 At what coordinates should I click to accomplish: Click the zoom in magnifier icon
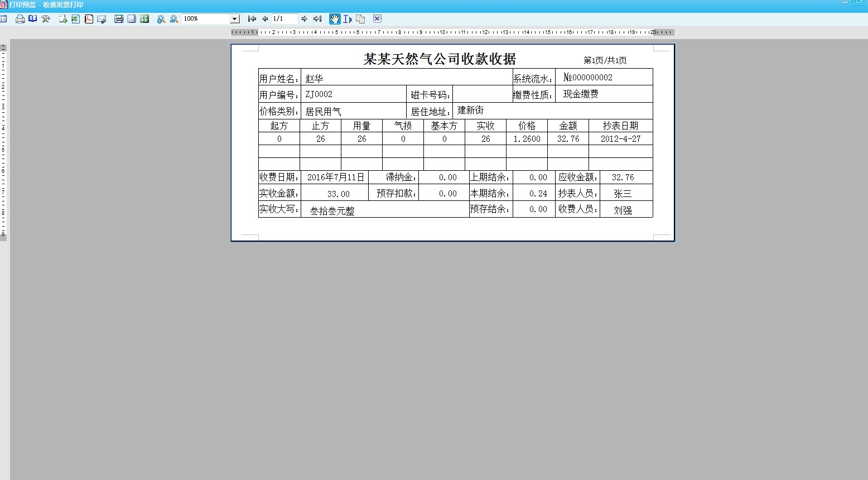point(161,19)
